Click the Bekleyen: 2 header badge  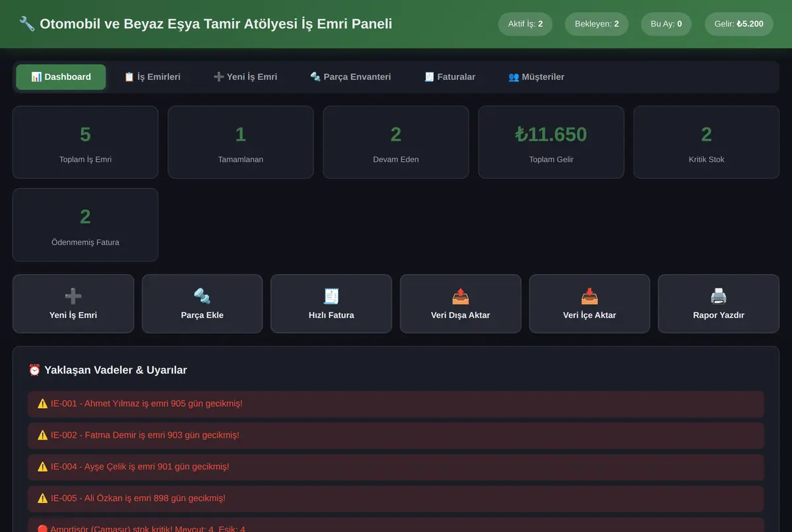point(597,24)
